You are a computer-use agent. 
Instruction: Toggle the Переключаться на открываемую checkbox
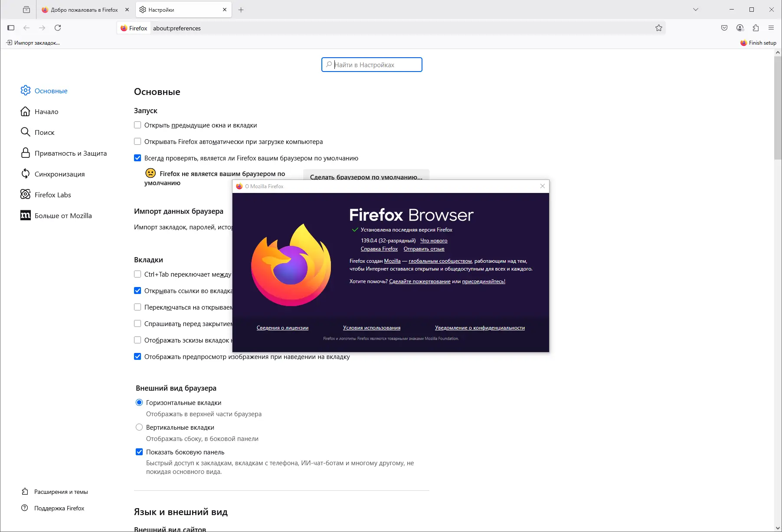pyautogui.click(x=137, y=307)
